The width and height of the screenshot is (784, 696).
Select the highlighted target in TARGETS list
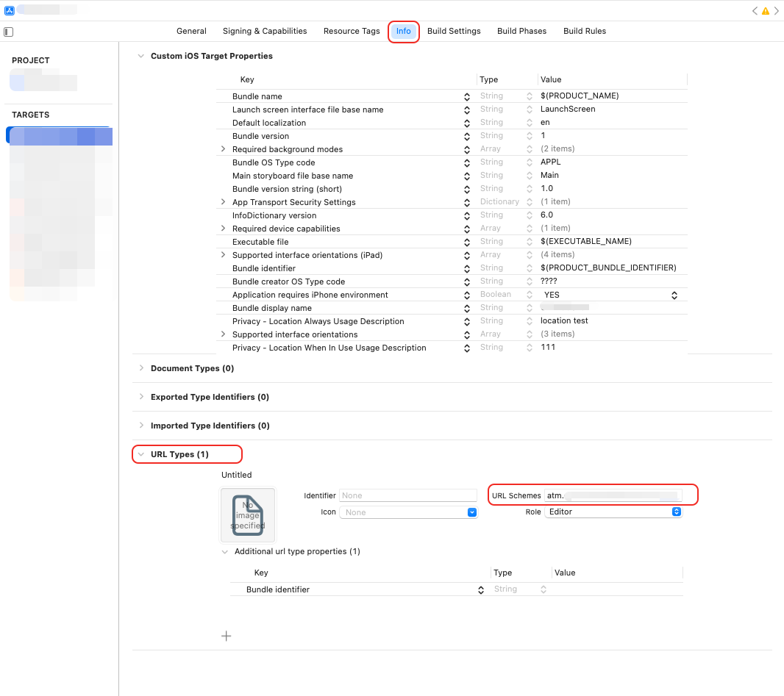coord(59,137)
